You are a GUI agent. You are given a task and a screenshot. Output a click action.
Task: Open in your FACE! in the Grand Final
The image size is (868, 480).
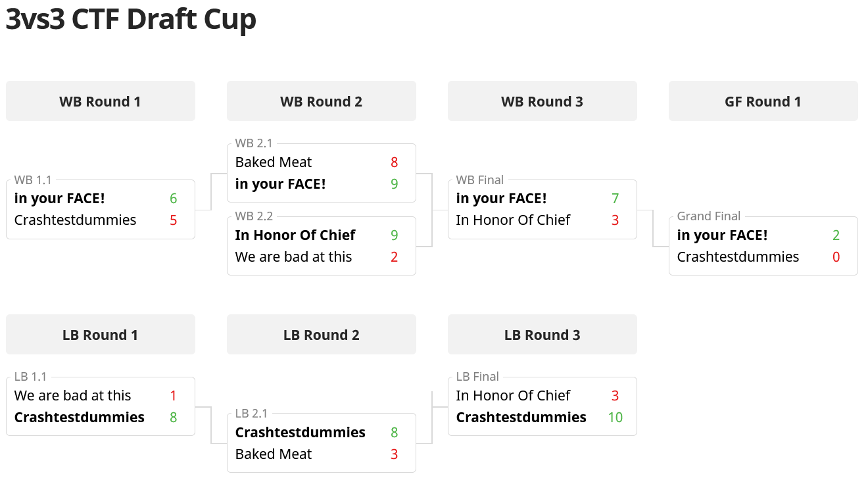pyautogui.click(x=723, y=235)
